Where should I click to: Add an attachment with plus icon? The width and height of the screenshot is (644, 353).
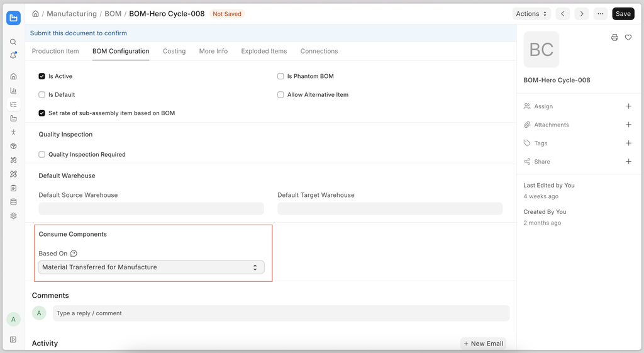(x=628, y=125)
